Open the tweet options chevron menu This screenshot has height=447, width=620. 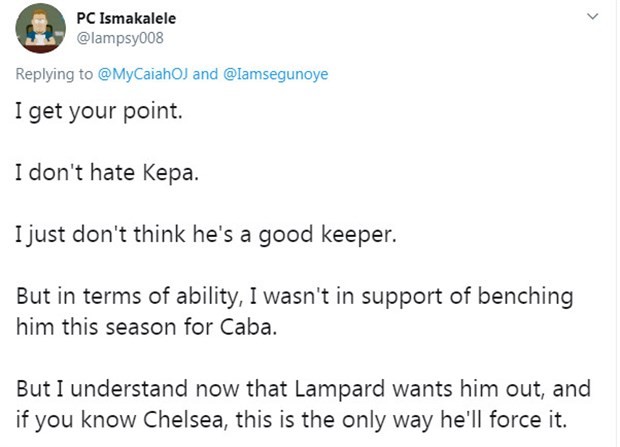(x=591, y=17)
